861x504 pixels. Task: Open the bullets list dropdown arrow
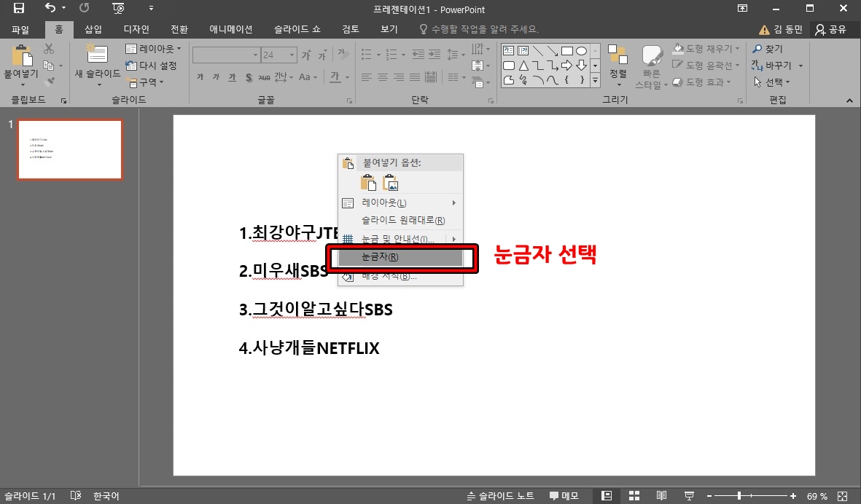click(x=378, y=55)
